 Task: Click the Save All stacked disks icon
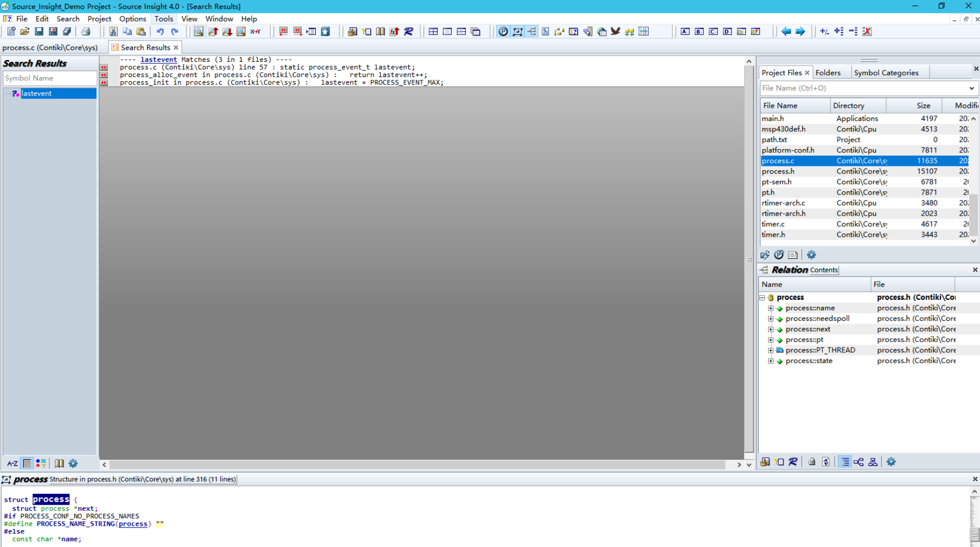67,31
